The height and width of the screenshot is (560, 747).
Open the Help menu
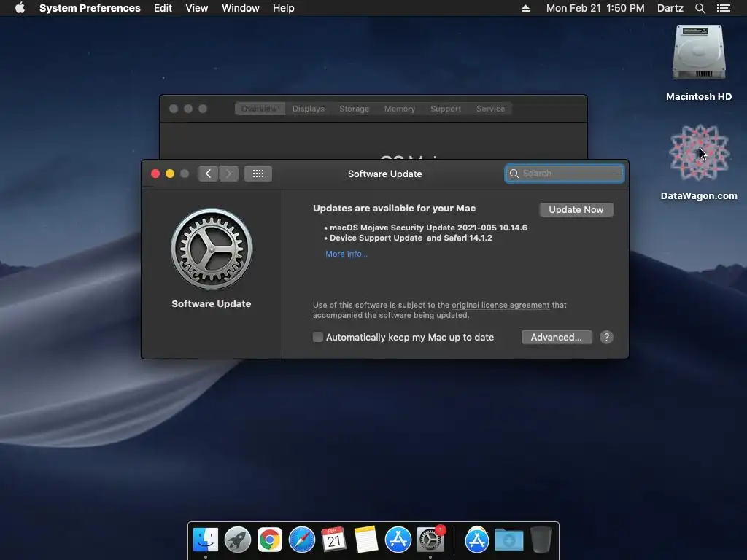pyautogui.click(x=283, y=8)
